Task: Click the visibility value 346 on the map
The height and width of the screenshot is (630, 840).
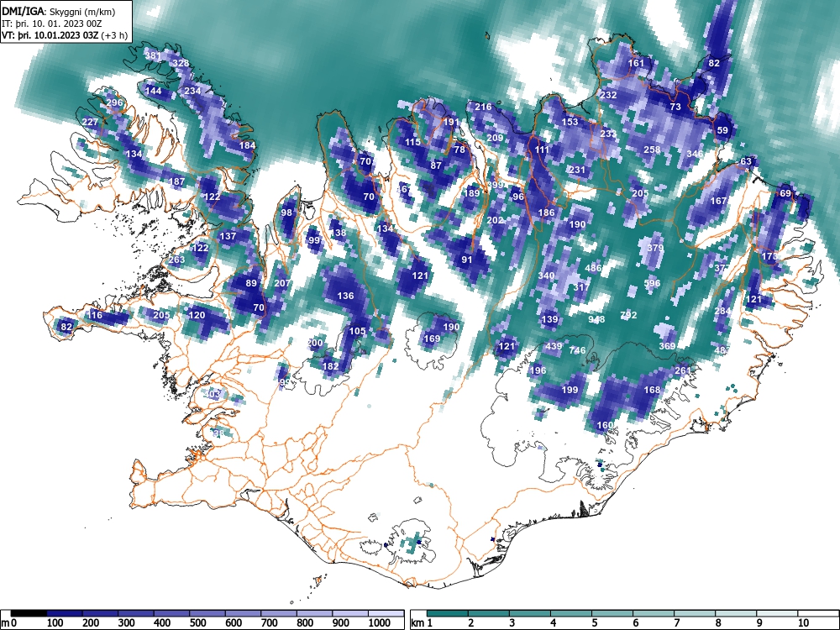Action: tap(695, 154)
